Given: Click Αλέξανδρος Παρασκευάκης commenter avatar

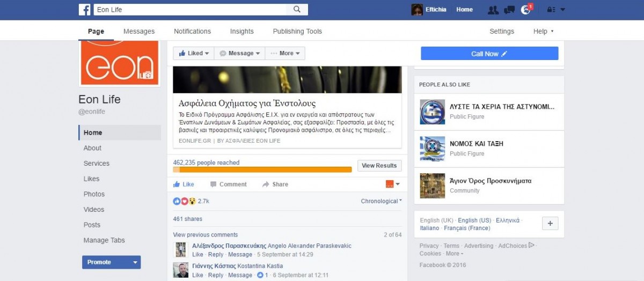Looking at the screenshot, I should click(181, 249).
